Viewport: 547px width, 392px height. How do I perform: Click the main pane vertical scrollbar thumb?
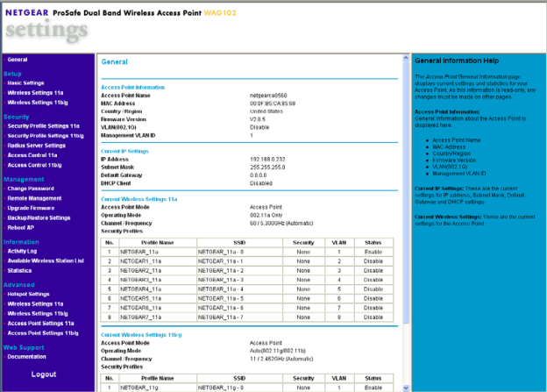[406, 192]
